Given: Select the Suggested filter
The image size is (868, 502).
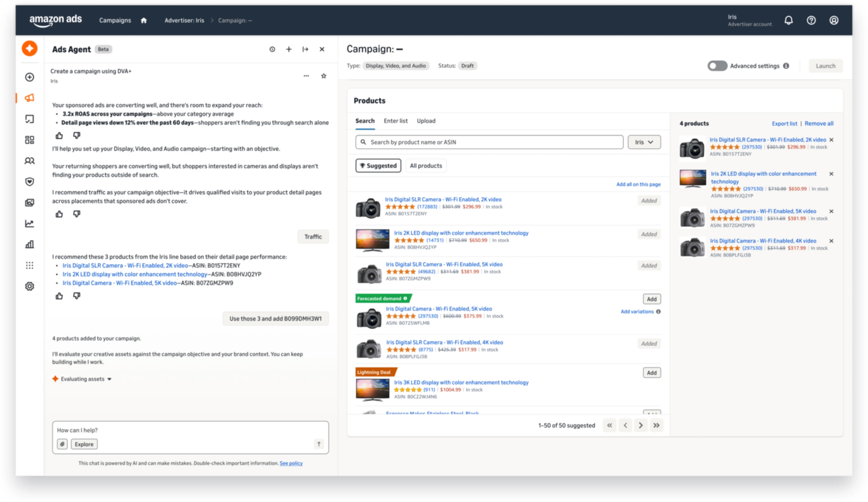Looking at the screenshot, I should click(378, 166).
